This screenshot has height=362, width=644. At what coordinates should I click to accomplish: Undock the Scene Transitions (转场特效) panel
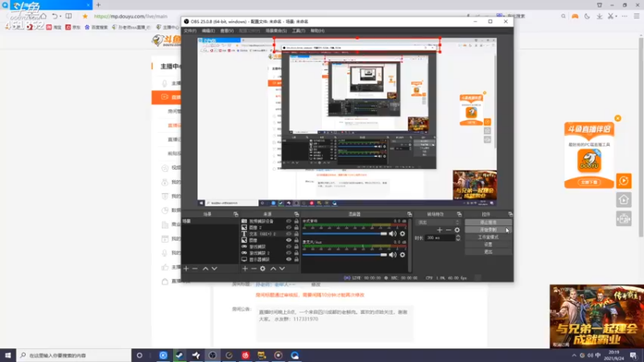tap(459, 214)
